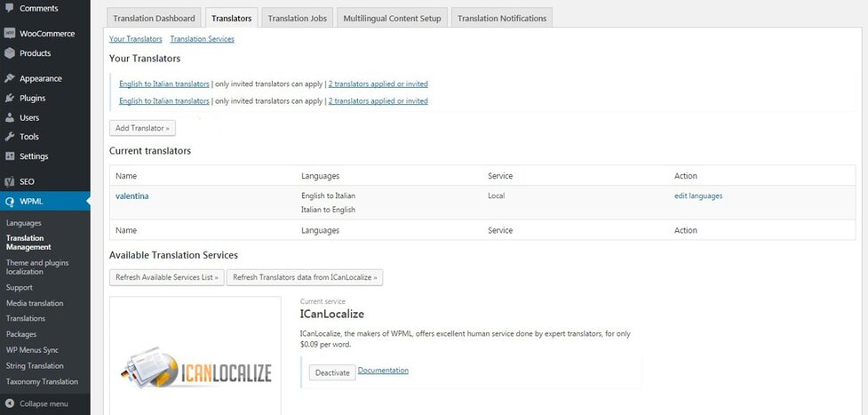The width and height of the screenshot is (868, 415).
Task: Click the Users person icon
Action: (x=10, y=117)
